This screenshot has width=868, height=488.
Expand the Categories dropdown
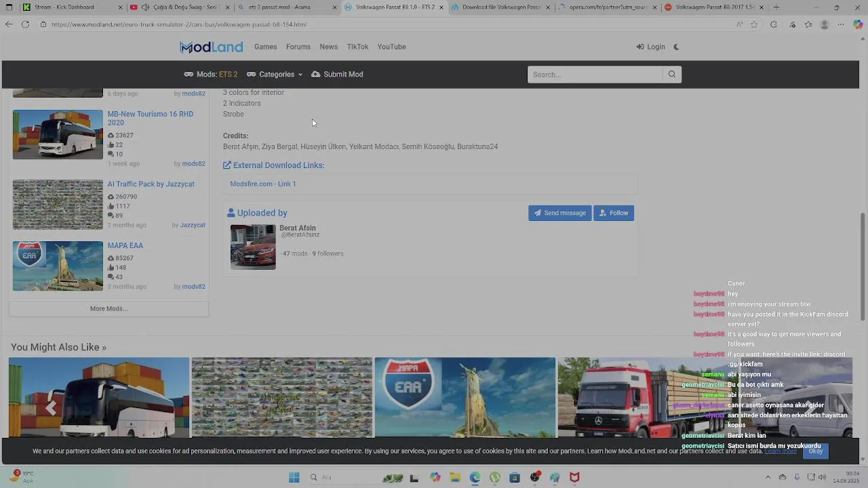[x=275, y=75]
